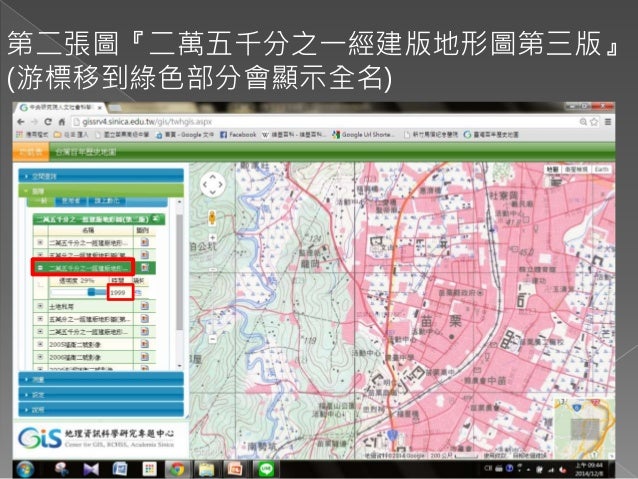Open the Google Url Shortener bookmark
The width and height of the screenshot is (638, 479).
[x=363, y=134]
